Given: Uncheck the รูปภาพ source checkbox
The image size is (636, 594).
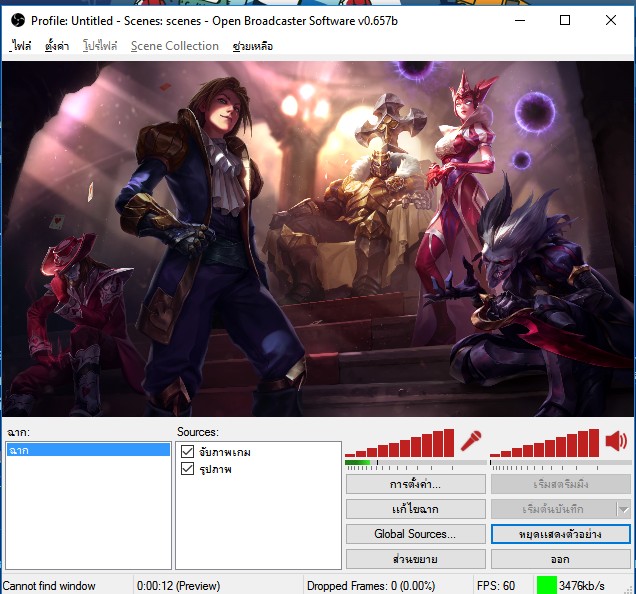Looking at the screenshot, I should pos(187,469).
